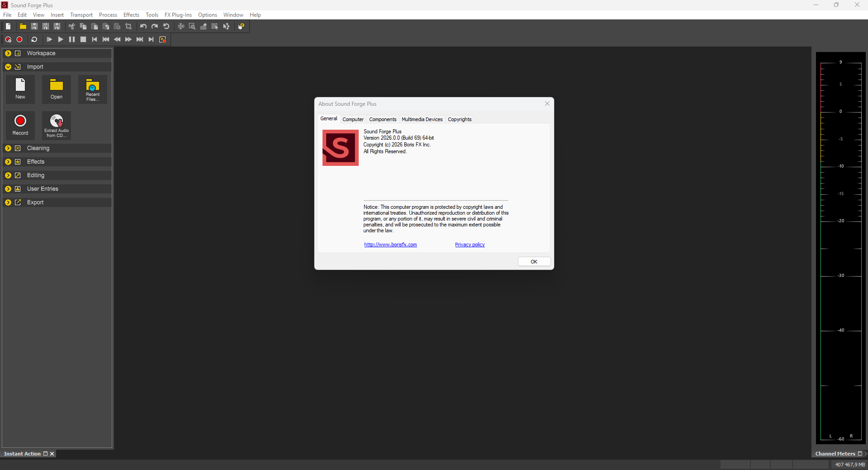Click the New document tile in the Import panel
This screenshot has width=868, height=470.
pyautogui.click(x=20, y=89)
